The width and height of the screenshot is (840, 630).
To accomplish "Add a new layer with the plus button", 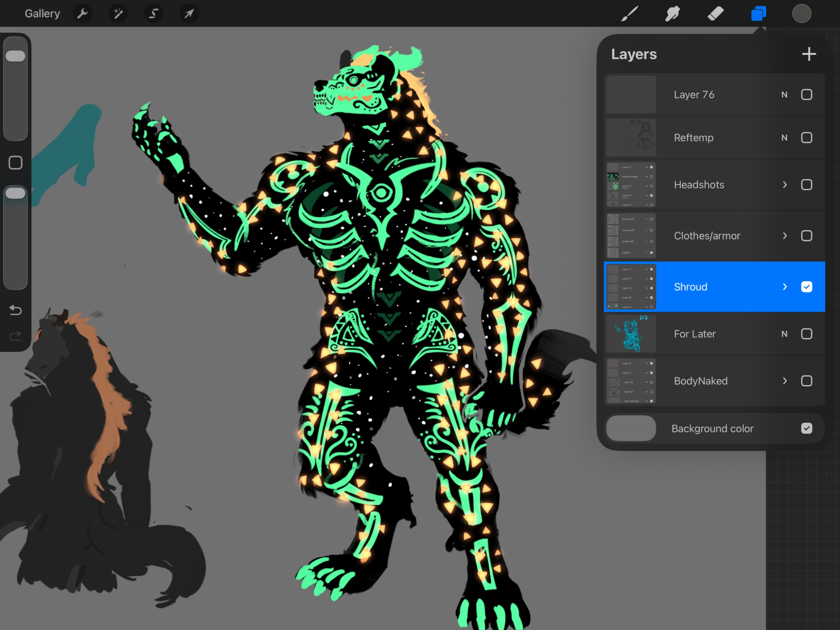I will tap(808, 54).
